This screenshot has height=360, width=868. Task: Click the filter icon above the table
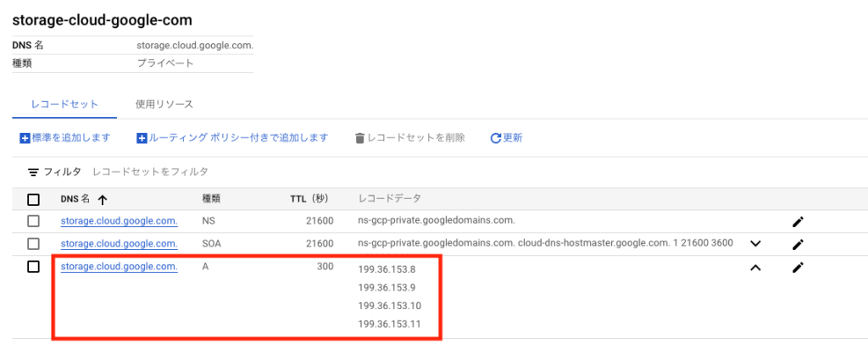tap(33, 172)
